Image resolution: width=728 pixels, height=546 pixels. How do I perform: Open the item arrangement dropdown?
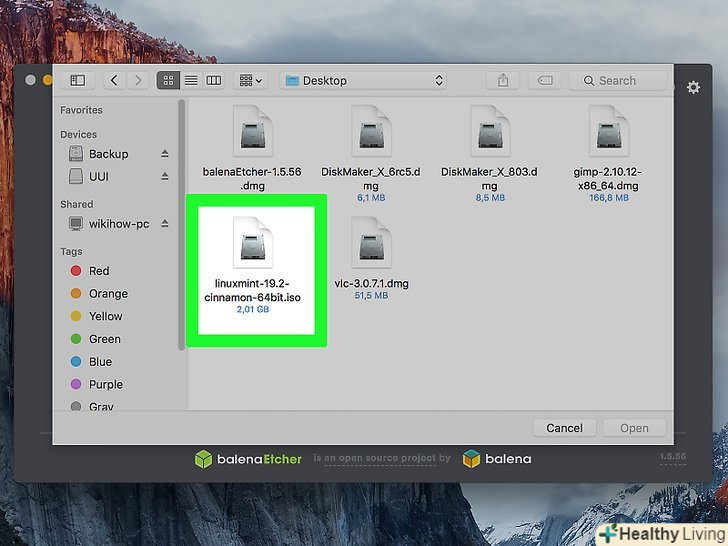pyautogui.click(x=249, y=80)
